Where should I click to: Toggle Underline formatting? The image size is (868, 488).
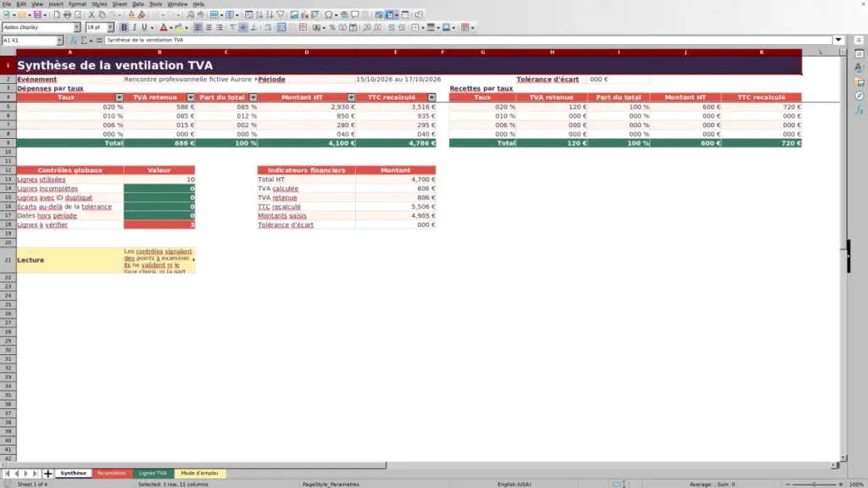(144, 27)
